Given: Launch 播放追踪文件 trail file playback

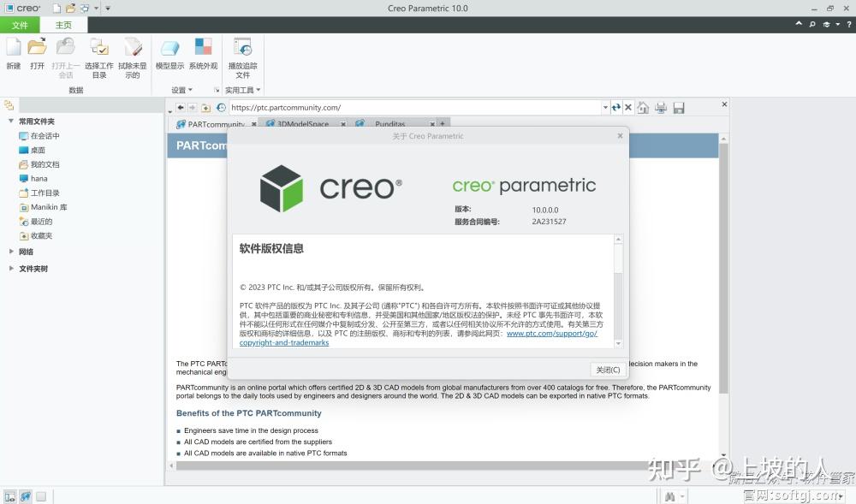Looking at the screenshot, I should [x=242, y=53].
